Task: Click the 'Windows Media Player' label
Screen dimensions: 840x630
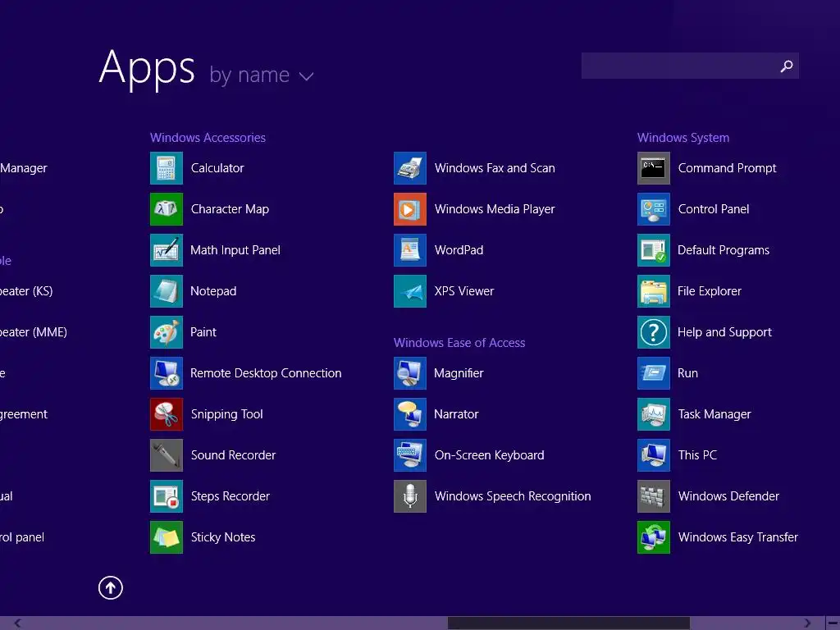Action: click(x=495, y=209)
